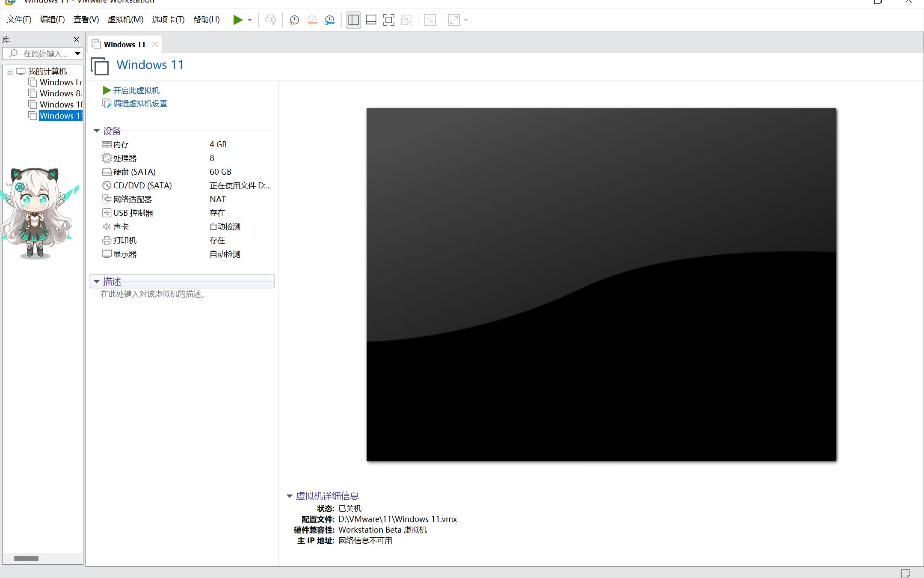Click 编辑虚拟机设置 link
Viewport: 924px width, 578px height.
point(140,103)
